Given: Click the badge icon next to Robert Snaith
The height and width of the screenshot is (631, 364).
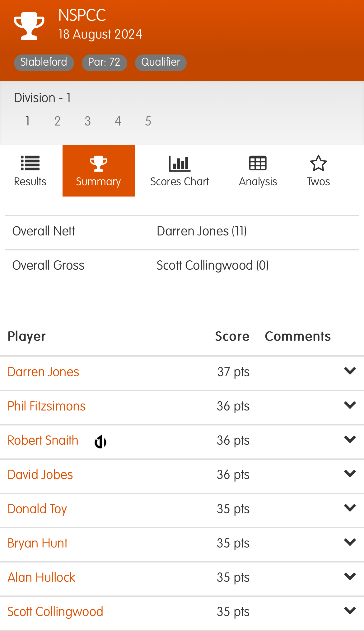Looking at the screenshot, I should (100, 442).
